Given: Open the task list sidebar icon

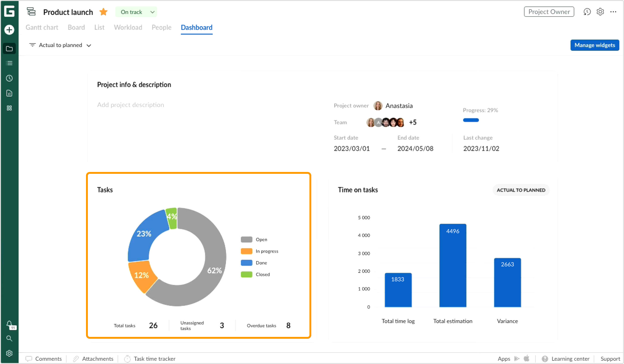Looking at the screenshot, I should [x=9, y=63].
